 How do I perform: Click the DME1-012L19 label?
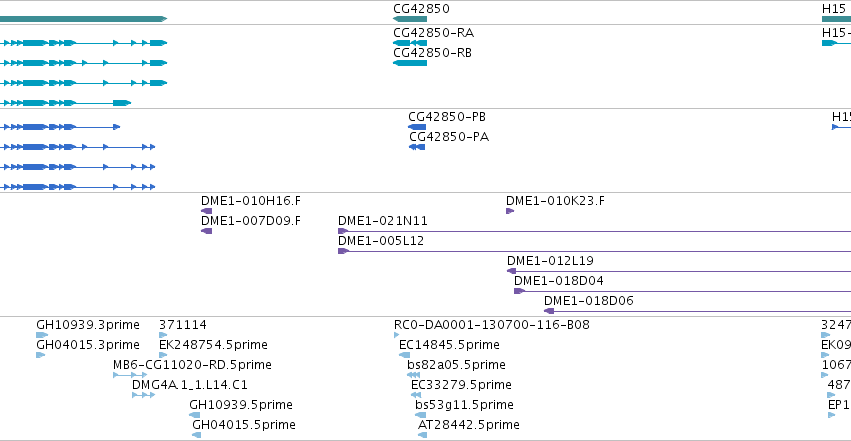pos(550,261)
